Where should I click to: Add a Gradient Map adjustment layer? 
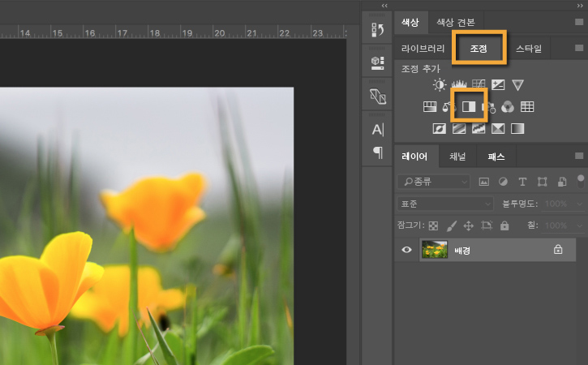(517, 129)
